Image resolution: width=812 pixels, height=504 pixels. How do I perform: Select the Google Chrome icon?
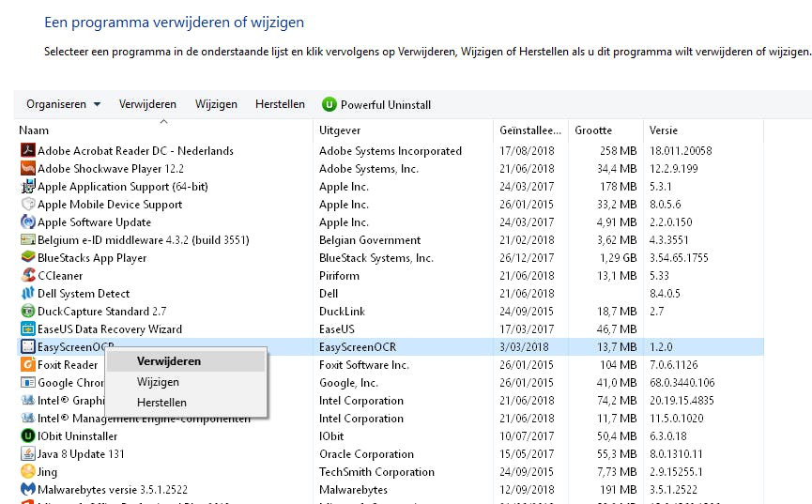pos(27,382)
